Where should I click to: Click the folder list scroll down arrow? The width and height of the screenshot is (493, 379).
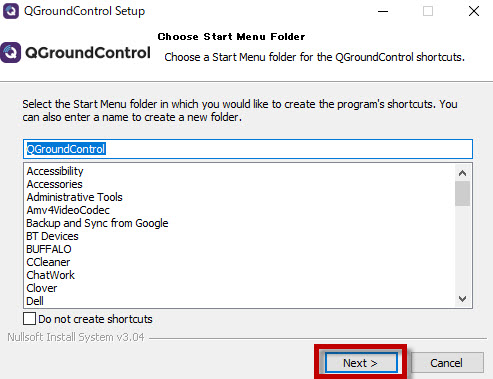(x=462, y=299)
